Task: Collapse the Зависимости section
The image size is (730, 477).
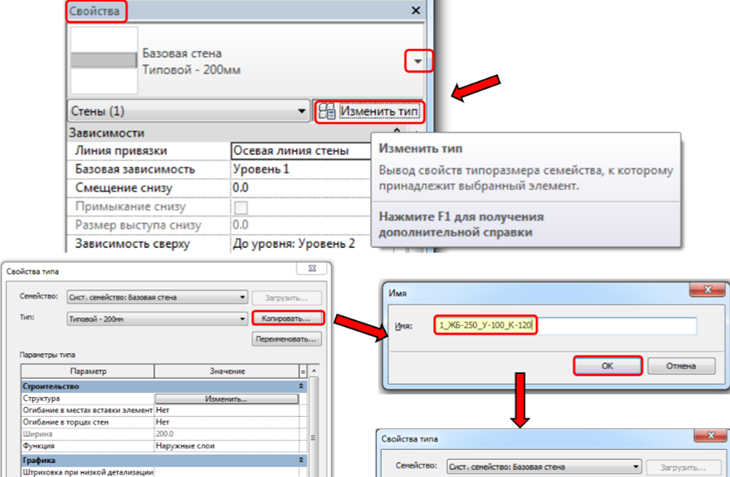Action: click(397, 133)
